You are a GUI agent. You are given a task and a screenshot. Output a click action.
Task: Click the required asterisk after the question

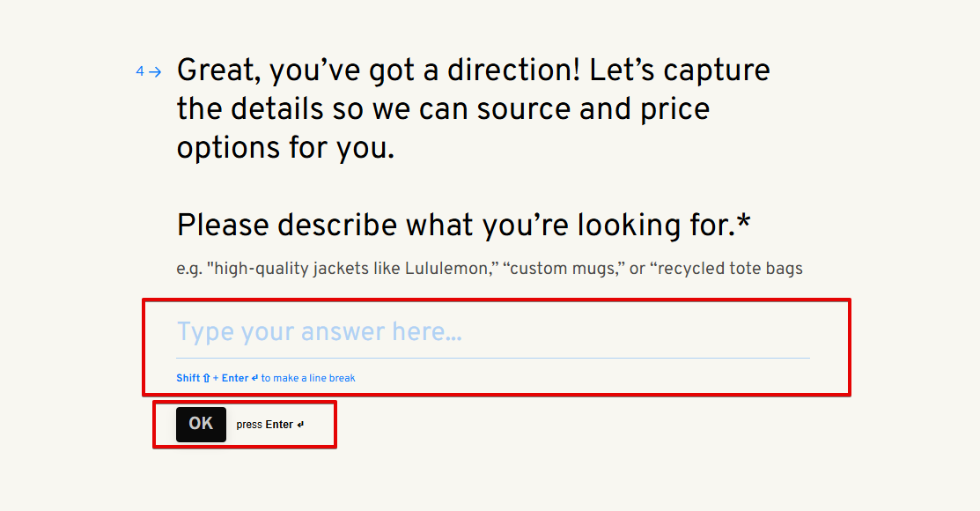tap(744, 224)
